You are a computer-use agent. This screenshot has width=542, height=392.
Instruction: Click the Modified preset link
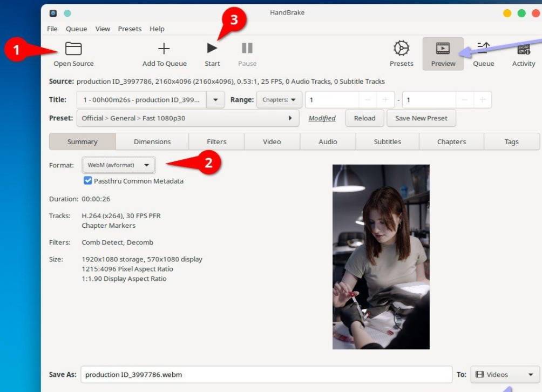point(322,118)
